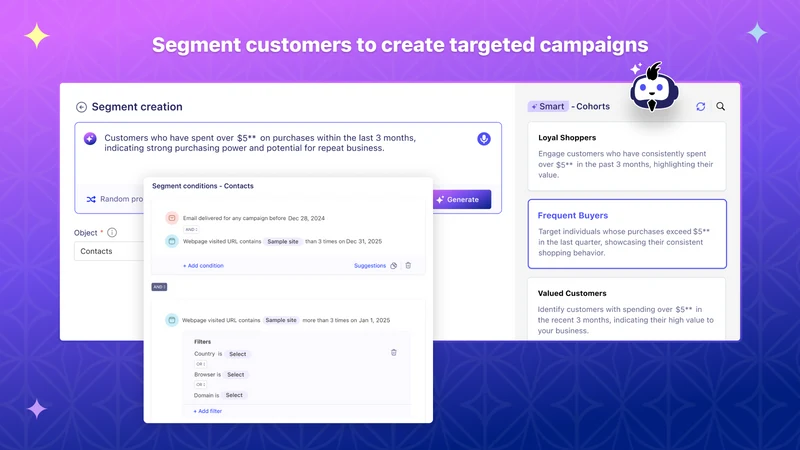
Task: Click the Random prompt shuffle icon
Action: point(91,199)
